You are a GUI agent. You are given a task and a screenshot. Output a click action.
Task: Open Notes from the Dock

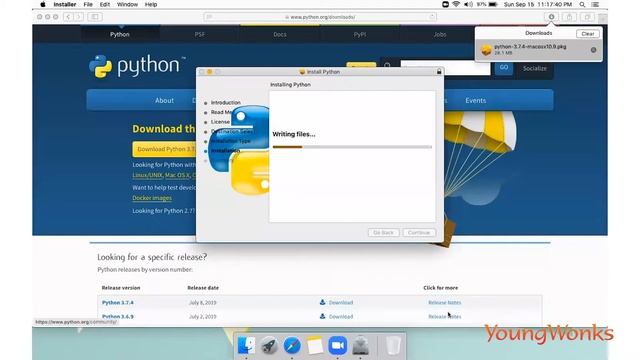pyautogui.click(x=315, y=346)
